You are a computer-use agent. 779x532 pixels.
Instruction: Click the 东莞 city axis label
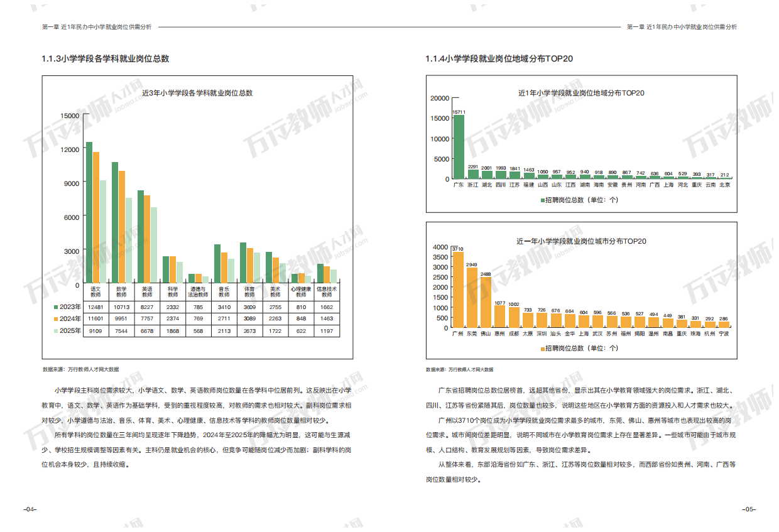tap(472, 334)
